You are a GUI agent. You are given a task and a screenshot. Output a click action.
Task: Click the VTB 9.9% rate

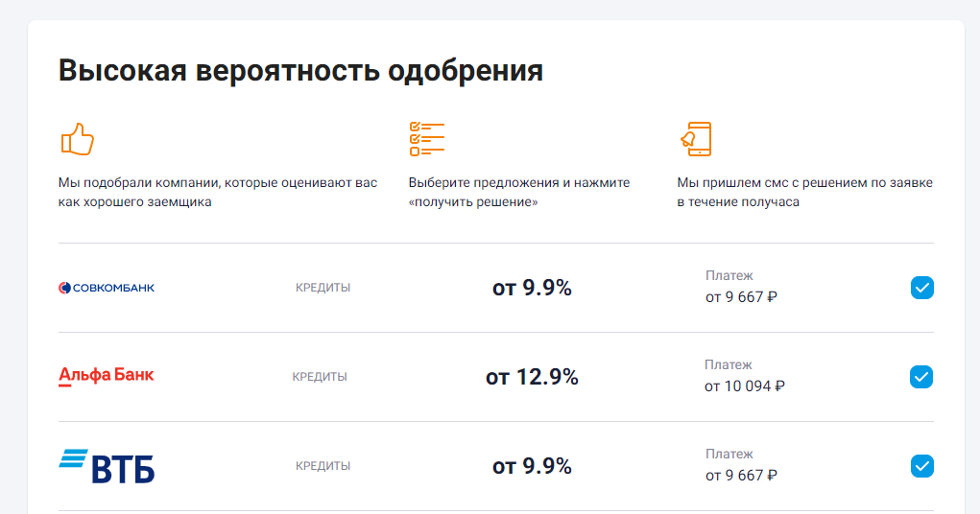pos(532,466)
